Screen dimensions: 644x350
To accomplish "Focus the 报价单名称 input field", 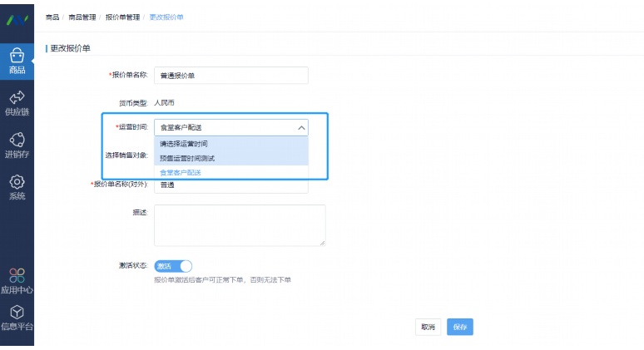I will tap(231, 76).
